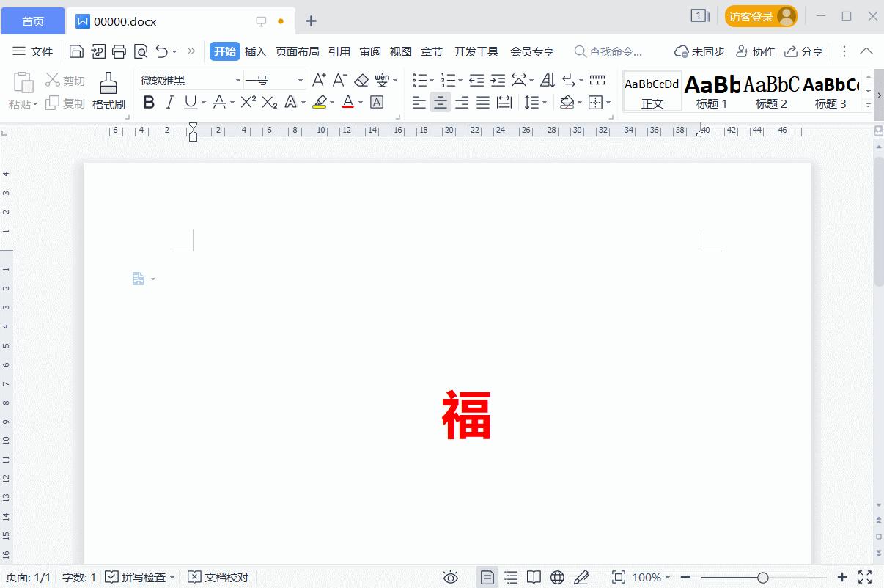This screenshot has width=884, height=588.
Task: Toggle spell check in status bar
Action: (x=140, y=578)
